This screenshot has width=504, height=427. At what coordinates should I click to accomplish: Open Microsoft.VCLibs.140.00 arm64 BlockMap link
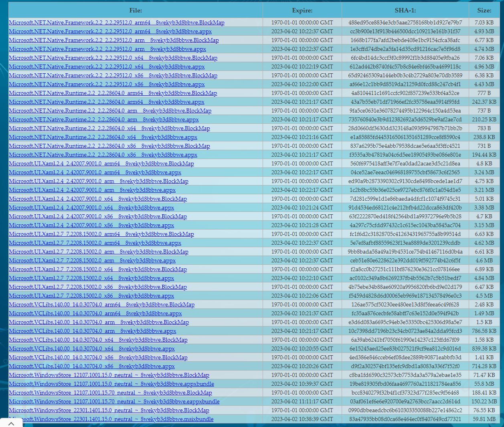102,304
